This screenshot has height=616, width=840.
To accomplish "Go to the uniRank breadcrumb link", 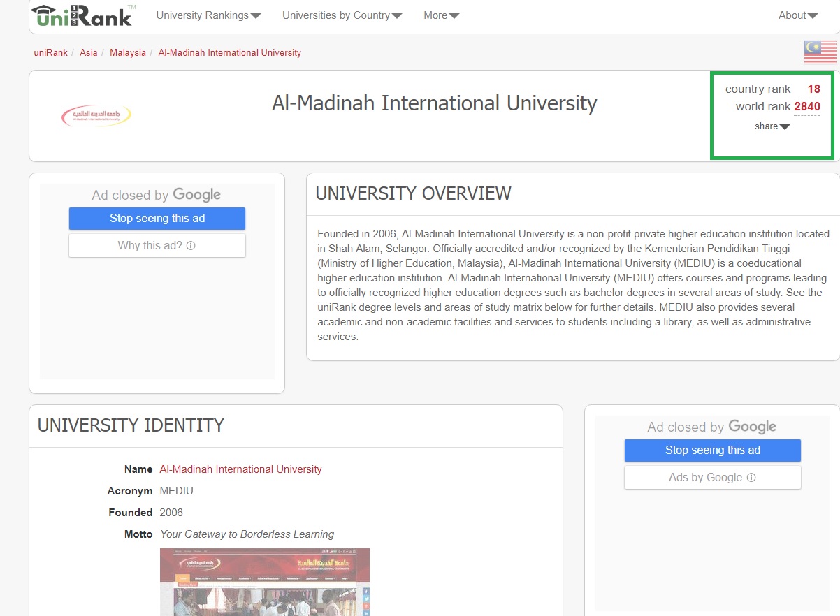I will coord(51,52).
